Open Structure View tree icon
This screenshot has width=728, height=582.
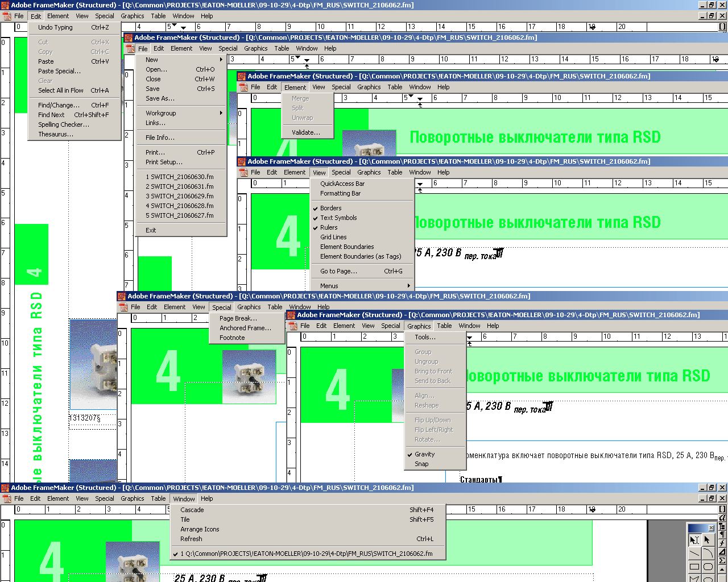tap(722, 526)
